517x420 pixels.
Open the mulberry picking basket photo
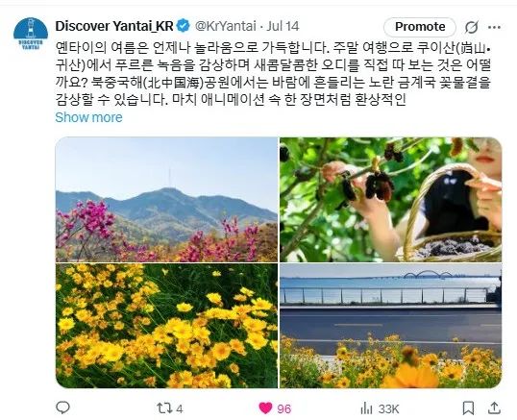click(391, 199)
